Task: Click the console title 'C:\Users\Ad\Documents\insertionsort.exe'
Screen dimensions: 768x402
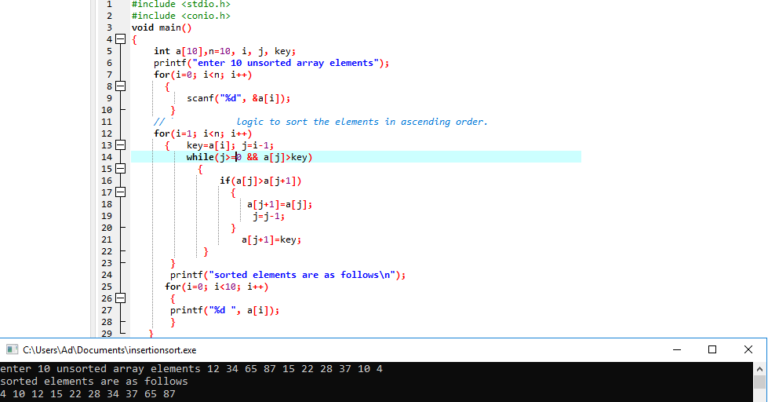Action: [109, 350]
